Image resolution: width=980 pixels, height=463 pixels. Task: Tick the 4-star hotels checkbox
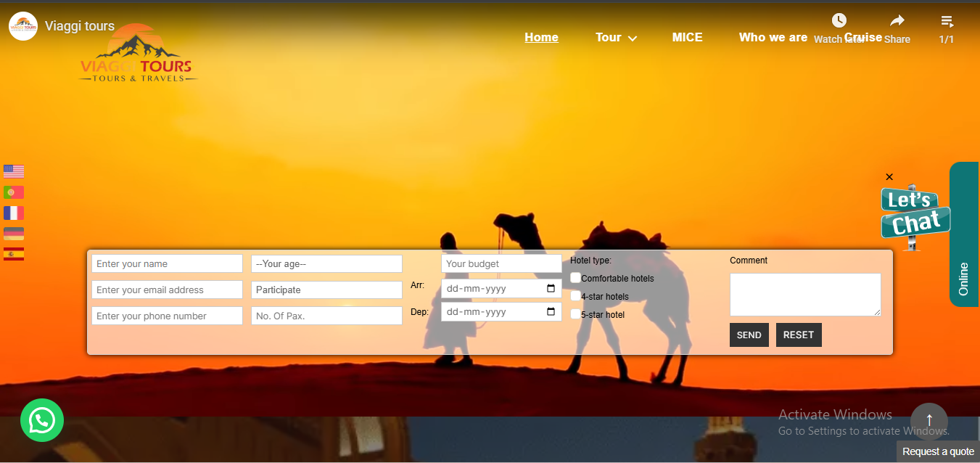click(x=575, y=296)
